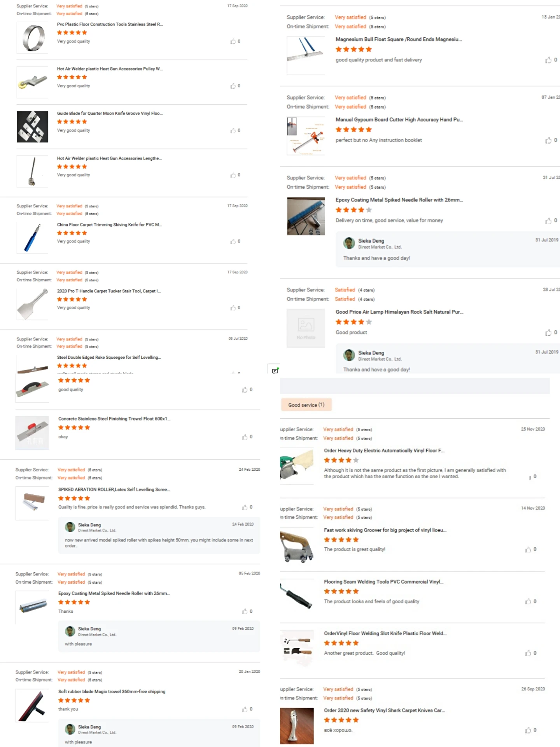Click thumbs-up on Fast work skiving Groover review
The width and height of the screenshot is (560, 747).
tap(528, 549)
